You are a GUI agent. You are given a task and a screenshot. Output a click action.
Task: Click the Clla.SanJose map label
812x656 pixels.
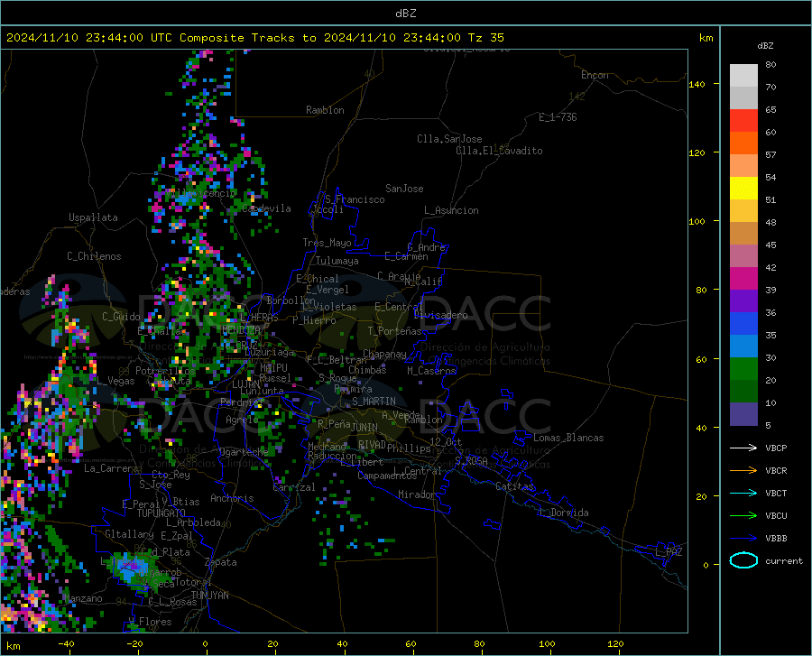[449, 139]
